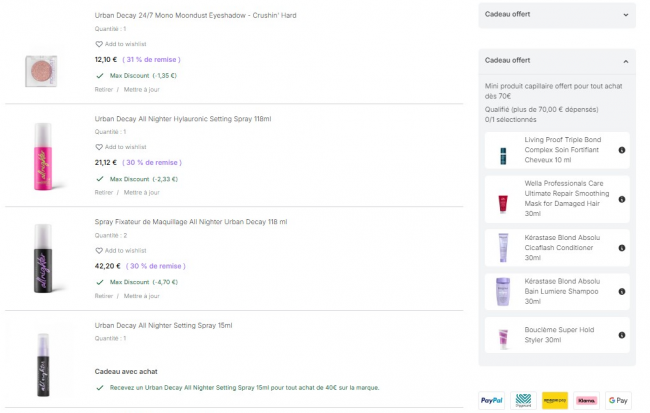Click the Klarna payment logo

click(586, 400)
